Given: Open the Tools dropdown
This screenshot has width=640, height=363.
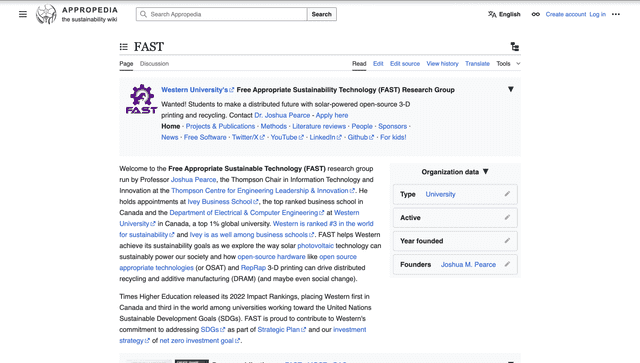Looking at the screenshot, I should (508, 64).
